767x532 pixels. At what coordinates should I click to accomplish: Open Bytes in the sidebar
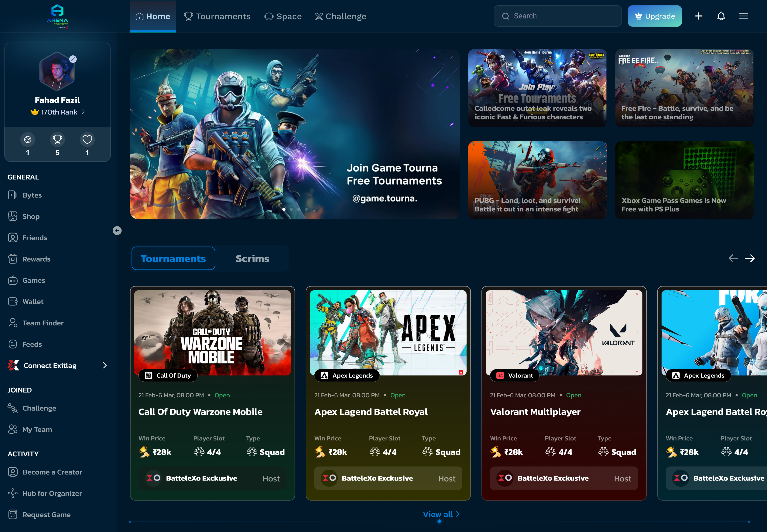(25, 195)
